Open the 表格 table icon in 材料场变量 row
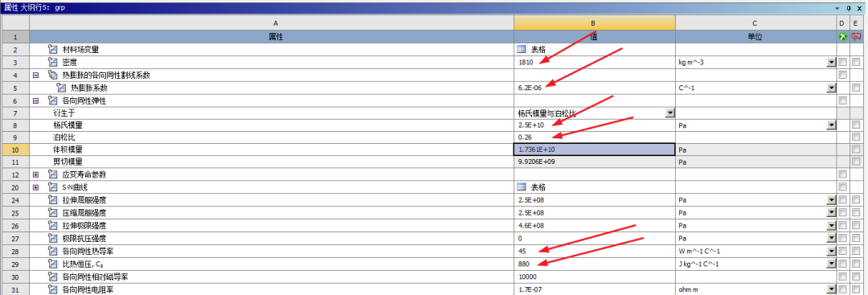The image size is (868, 295). [522, 49]
